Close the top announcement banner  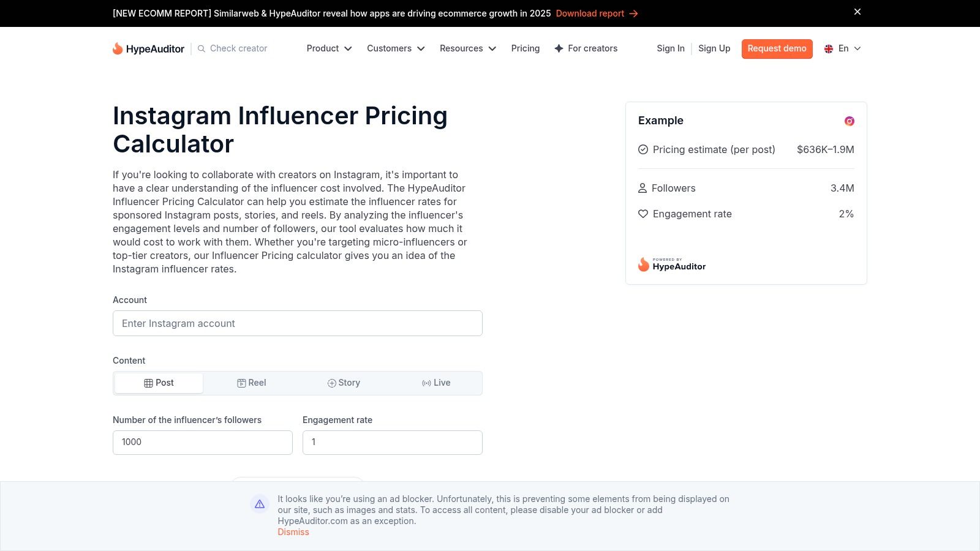click(x=858, y=12)
